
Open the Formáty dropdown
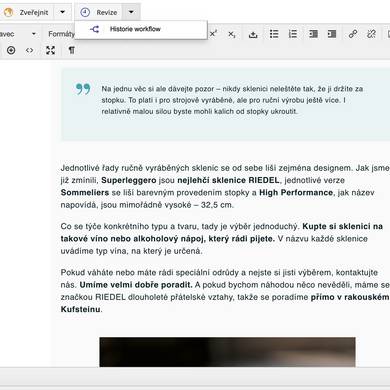tap(61, 34)
